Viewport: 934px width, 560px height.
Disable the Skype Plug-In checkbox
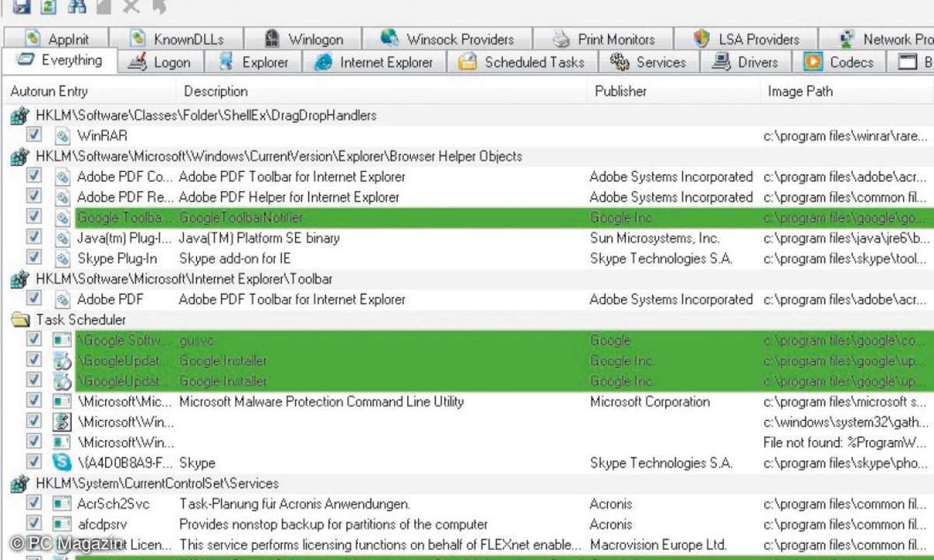tap(33, 257)
